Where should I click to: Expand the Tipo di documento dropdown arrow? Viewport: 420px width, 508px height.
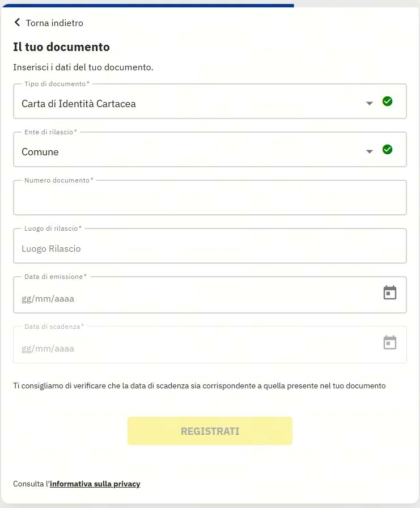coord(370,103)
